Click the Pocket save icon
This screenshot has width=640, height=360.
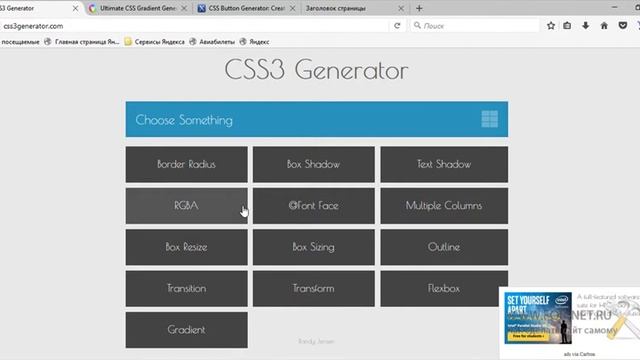(x=622, y=26)
